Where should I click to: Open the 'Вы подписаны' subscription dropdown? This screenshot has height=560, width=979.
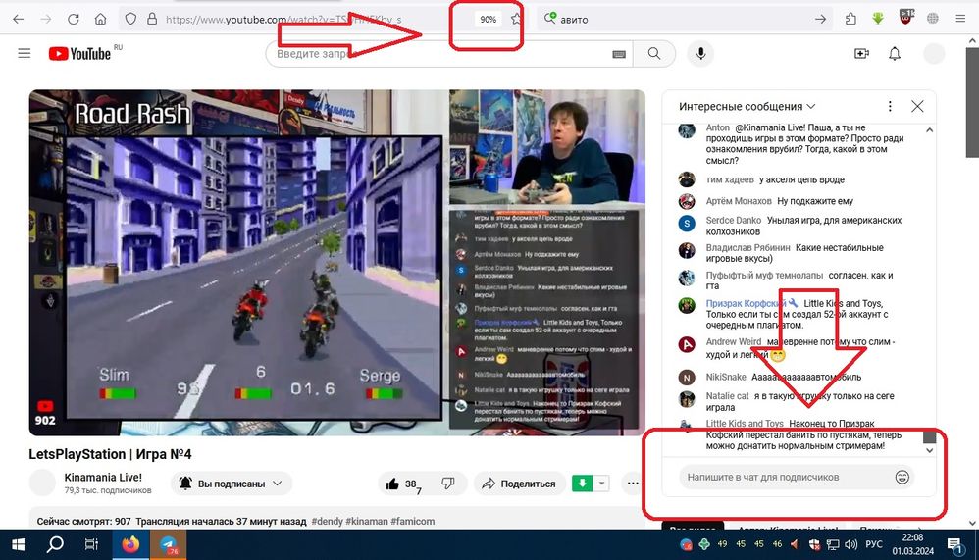[x=232, y=484]
